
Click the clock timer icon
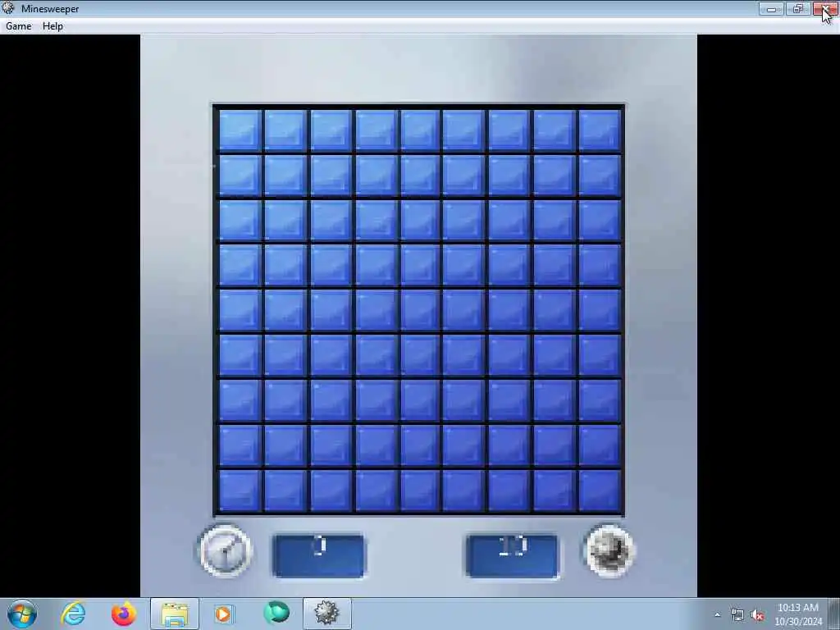click(225, 550)
